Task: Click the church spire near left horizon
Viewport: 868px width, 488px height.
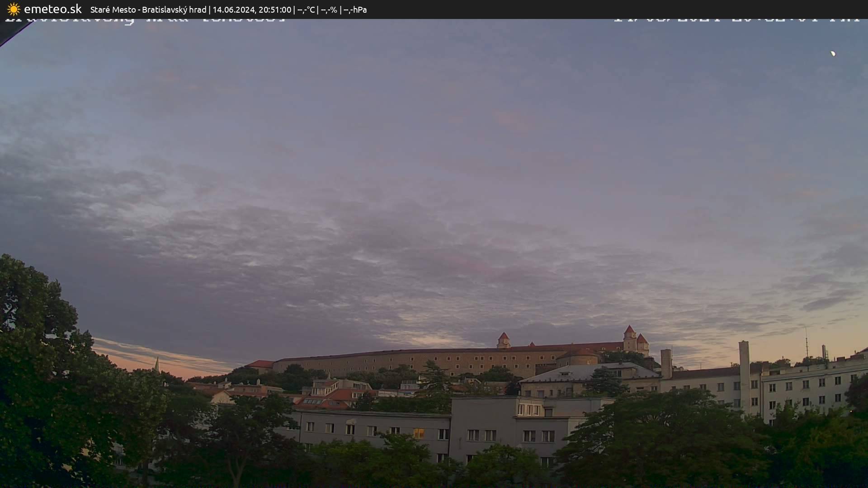Action: 157,364
